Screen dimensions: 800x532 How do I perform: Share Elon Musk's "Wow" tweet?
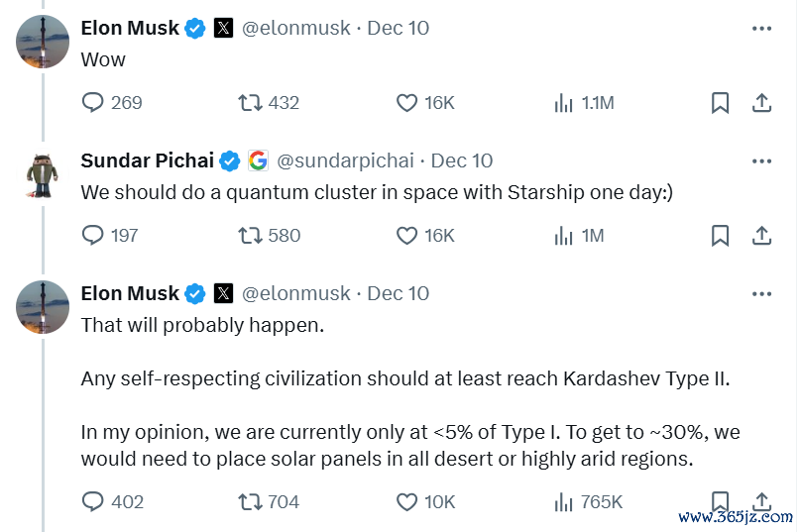[x=761, y=102]
